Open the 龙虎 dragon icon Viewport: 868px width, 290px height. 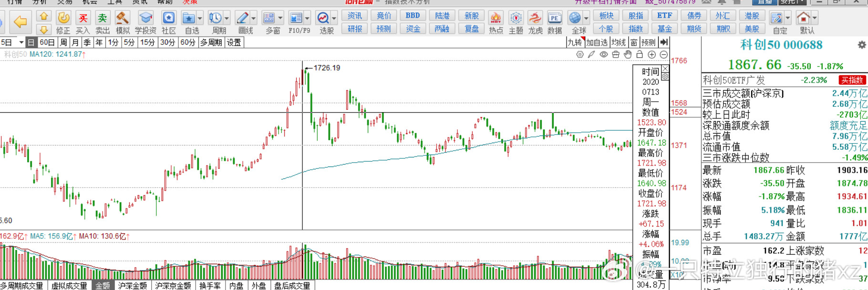[535, 18]
